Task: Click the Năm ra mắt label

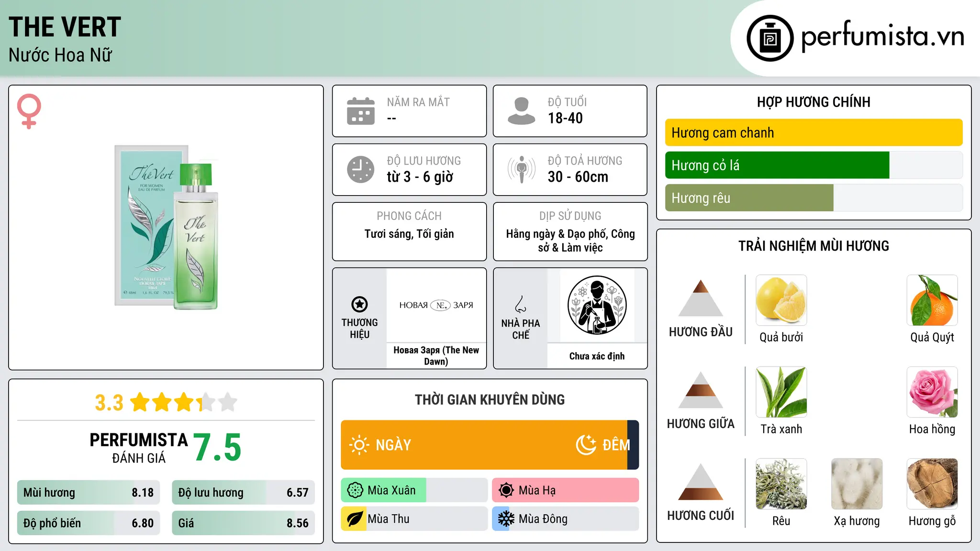Action: (x=418, y=102)
